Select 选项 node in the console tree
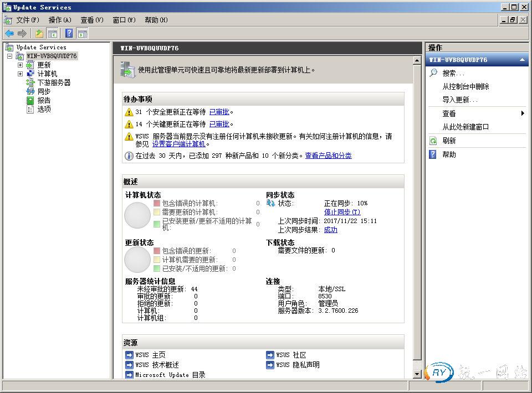 (x=44, y=109)
